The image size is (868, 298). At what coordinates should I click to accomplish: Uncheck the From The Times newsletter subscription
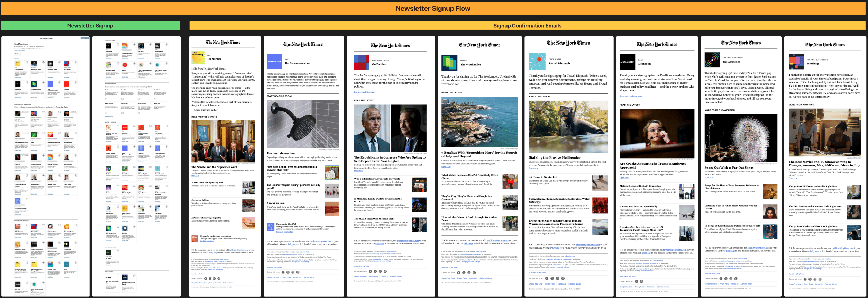(43, 62)
